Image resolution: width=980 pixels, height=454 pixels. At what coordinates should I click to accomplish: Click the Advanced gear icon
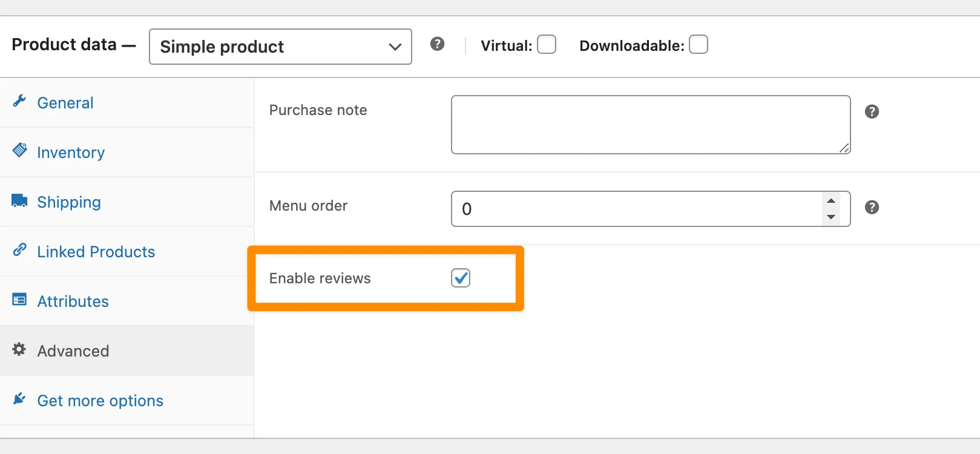19,349
